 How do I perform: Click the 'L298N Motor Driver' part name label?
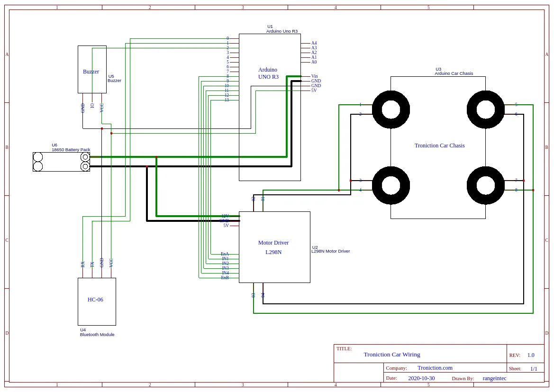pos(331,251)
